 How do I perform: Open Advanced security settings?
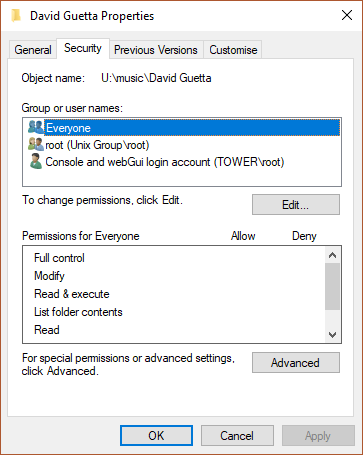[x=296, y=362]
